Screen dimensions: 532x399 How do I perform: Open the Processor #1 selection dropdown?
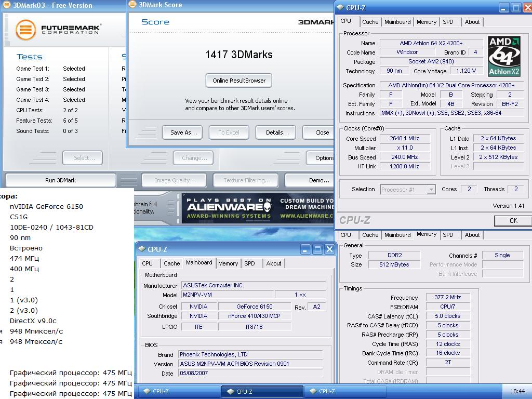pyautogui.click(x=431, y=189)
